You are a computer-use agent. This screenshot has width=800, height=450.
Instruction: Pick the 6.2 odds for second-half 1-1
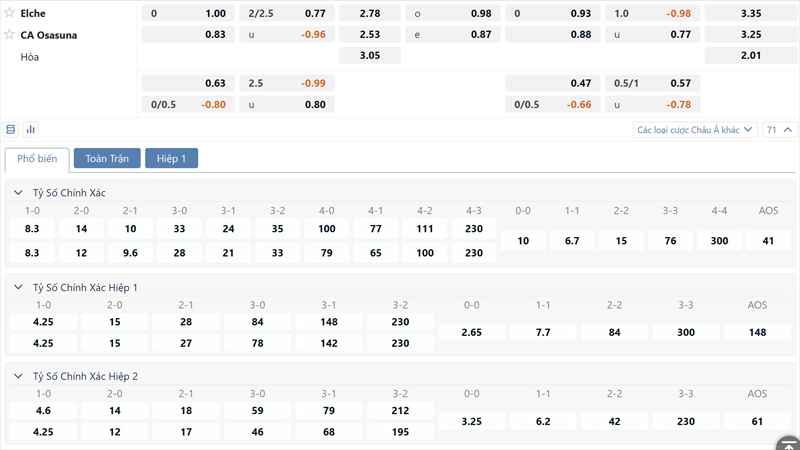[x=543, y=422]
